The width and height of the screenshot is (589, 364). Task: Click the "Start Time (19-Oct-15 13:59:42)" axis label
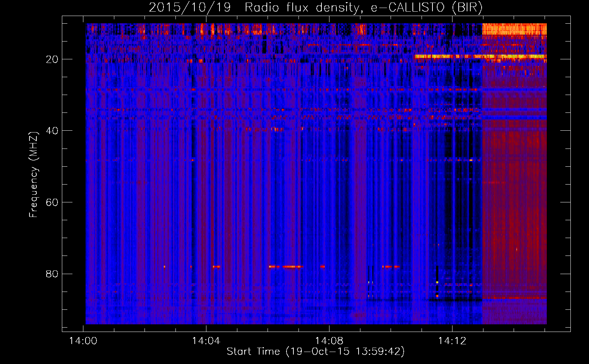pos(316,352)
